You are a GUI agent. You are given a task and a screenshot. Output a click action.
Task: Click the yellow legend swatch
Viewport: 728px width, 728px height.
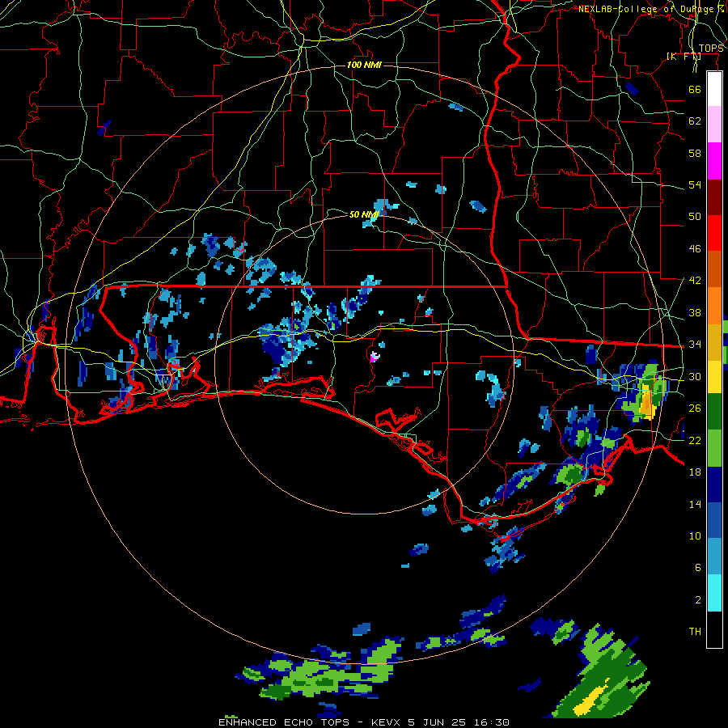714,377
